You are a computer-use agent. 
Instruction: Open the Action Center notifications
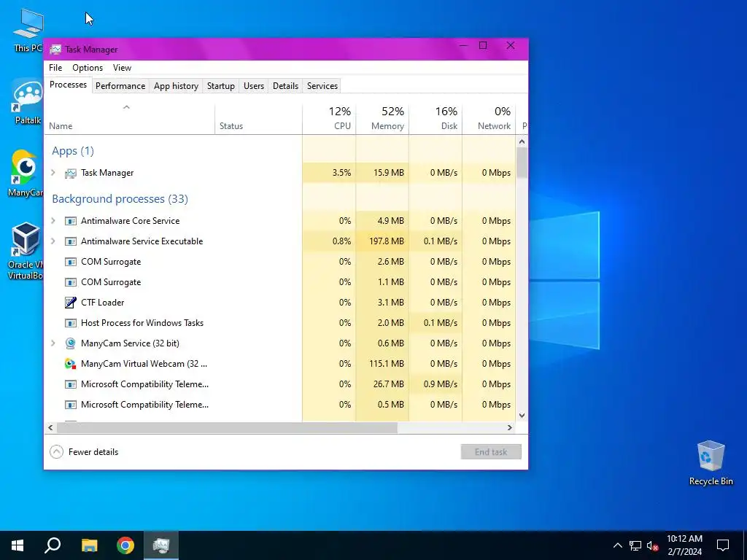723,545
